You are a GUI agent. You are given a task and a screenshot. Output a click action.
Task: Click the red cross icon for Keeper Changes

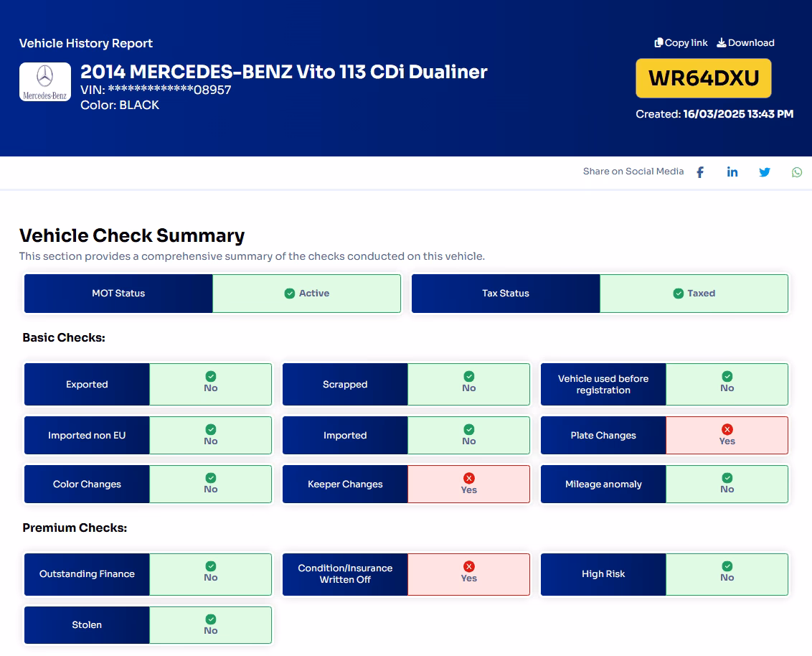[x=468, y=479]
